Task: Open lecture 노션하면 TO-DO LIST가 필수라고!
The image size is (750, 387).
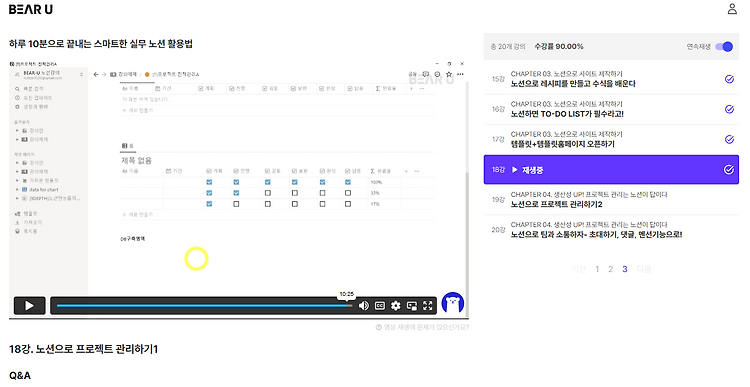Action: click(x=567, y=114)
